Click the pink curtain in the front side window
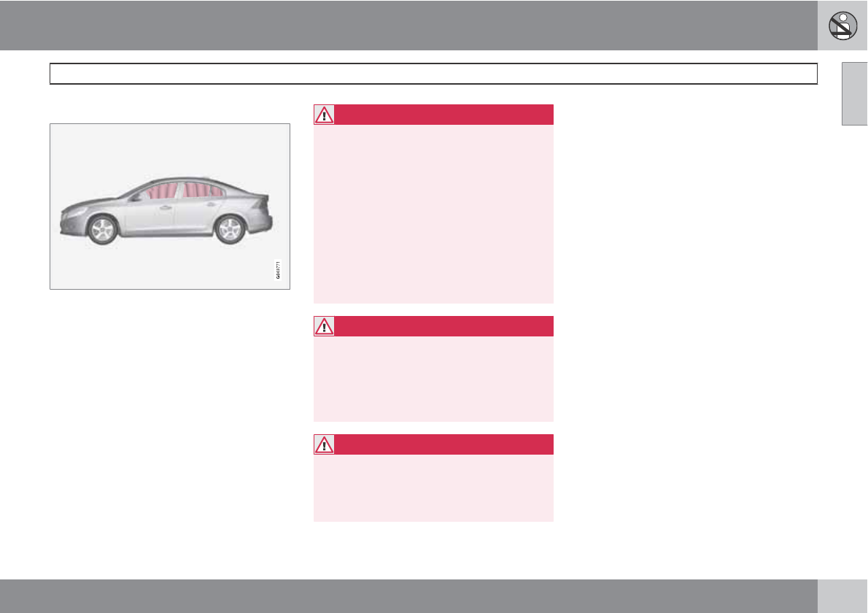Viewport: 868px width, 613px height. pyautogui.click(x=160, y=192)
